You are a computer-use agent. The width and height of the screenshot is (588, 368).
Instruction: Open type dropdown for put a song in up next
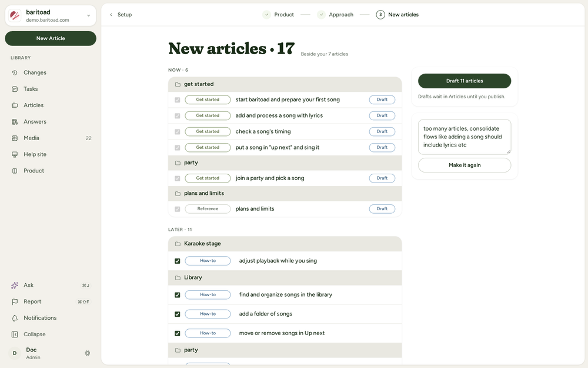pos(208,148)
